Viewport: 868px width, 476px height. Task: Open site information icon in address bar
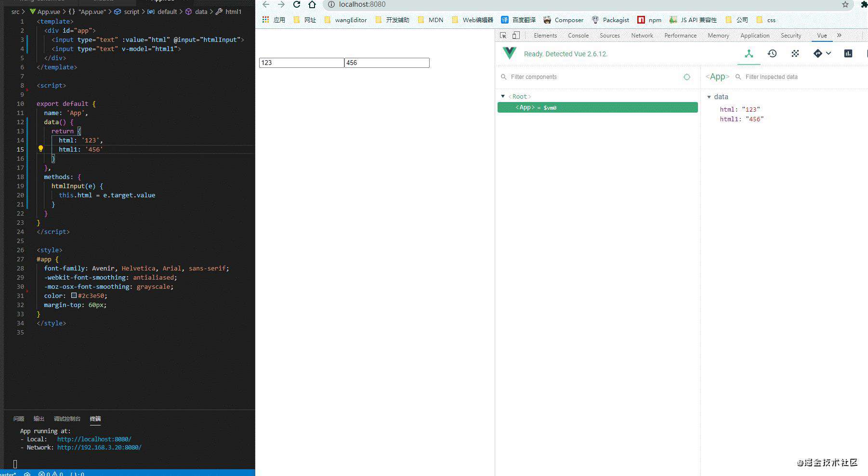pos(331,4)
